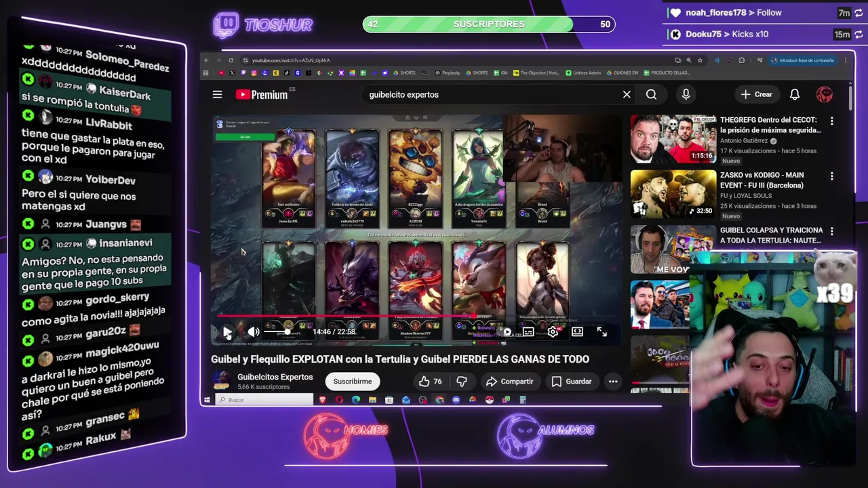Open the player settings gear
Screen dimensions: 868x488
pos(553,332)
